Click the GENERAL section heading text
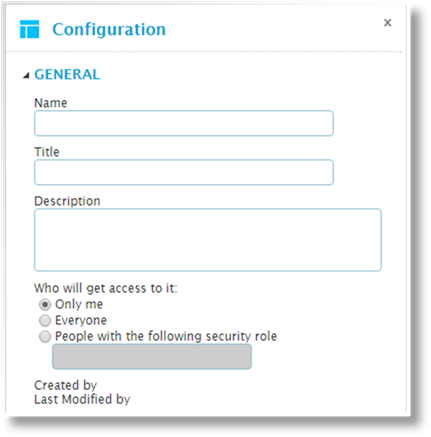The height and width of the screenshot is (437, 431). (67, 74)
